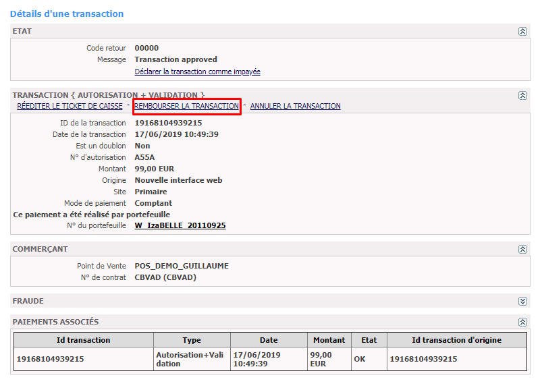Click REMBOURSER LA TRANSACTION link

[186, 106]
